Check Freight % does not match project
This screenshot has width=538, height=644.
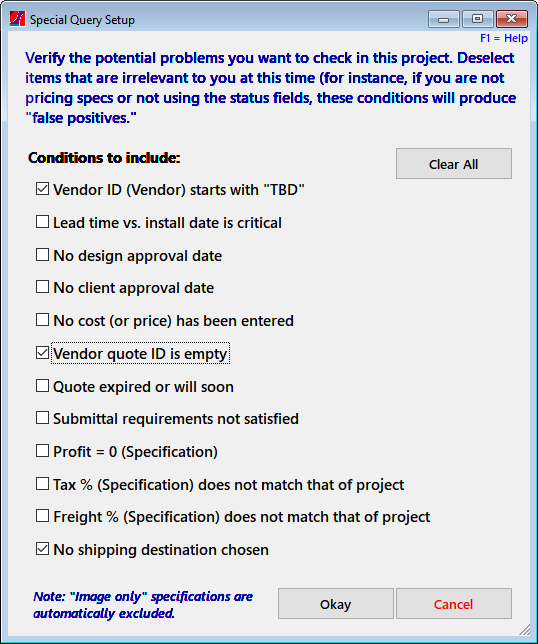42,515
